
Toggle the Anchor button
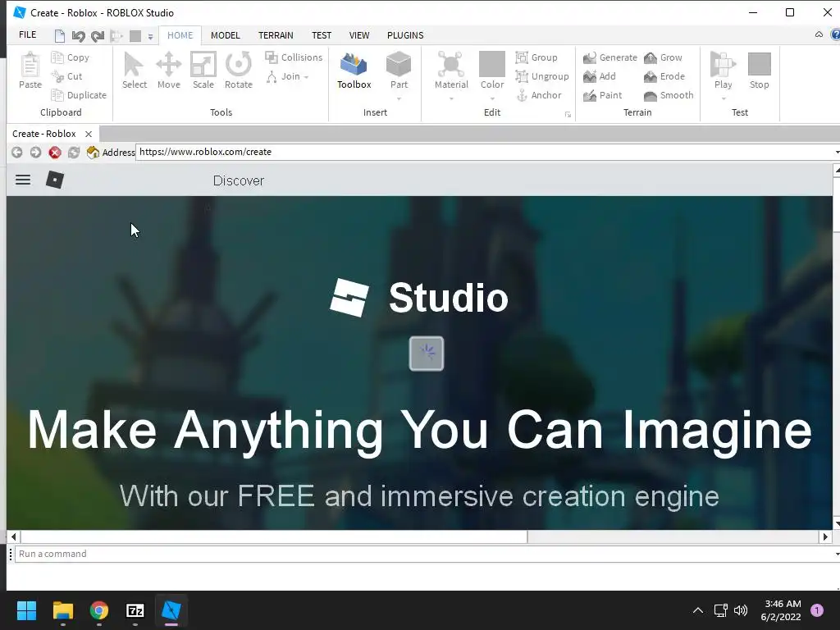539,95
